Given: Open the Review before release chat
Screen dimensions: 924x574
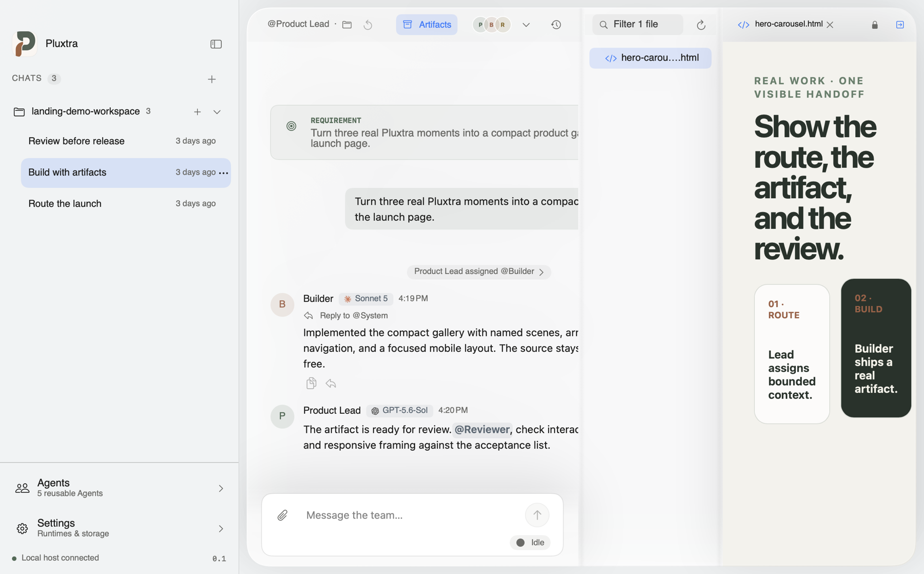Looking at the screenshot, I should click(125, 141).
